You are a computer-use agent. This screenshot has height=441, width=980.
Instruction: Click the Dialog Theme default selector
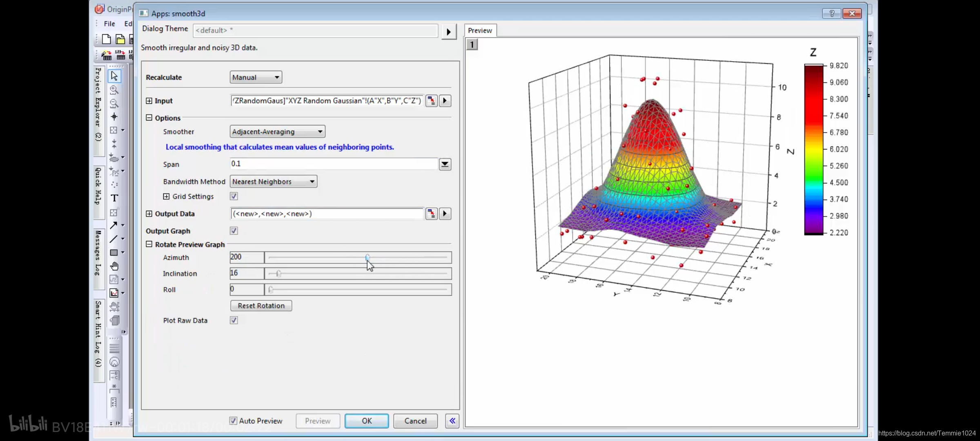(x=316, y=29)
